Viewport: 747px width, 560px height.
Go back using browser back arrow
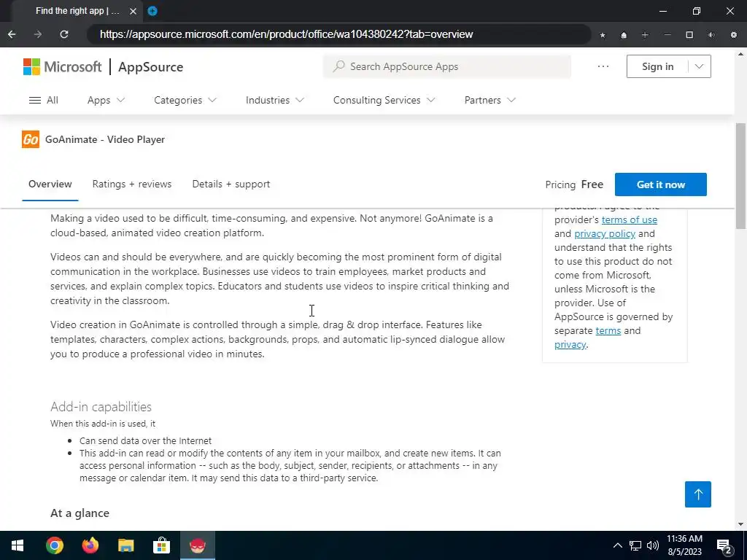pos(12,34)
